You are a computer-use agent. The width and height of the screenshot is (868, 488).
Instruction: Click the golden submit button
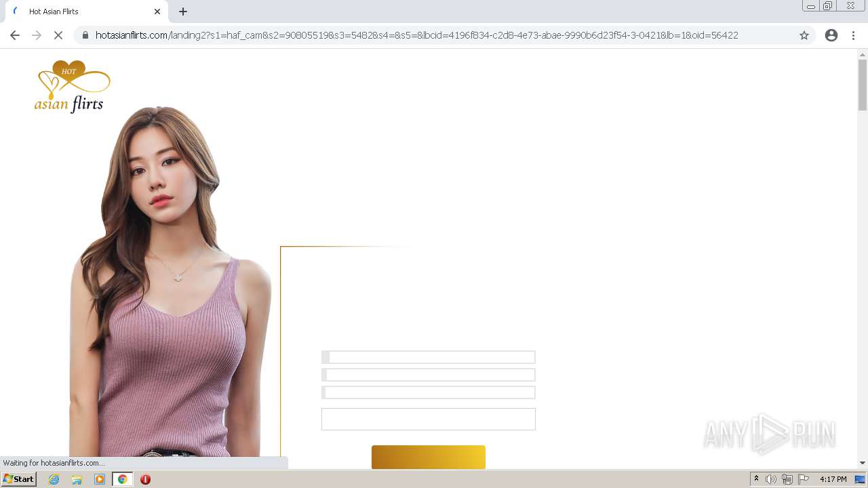[429, 457]
